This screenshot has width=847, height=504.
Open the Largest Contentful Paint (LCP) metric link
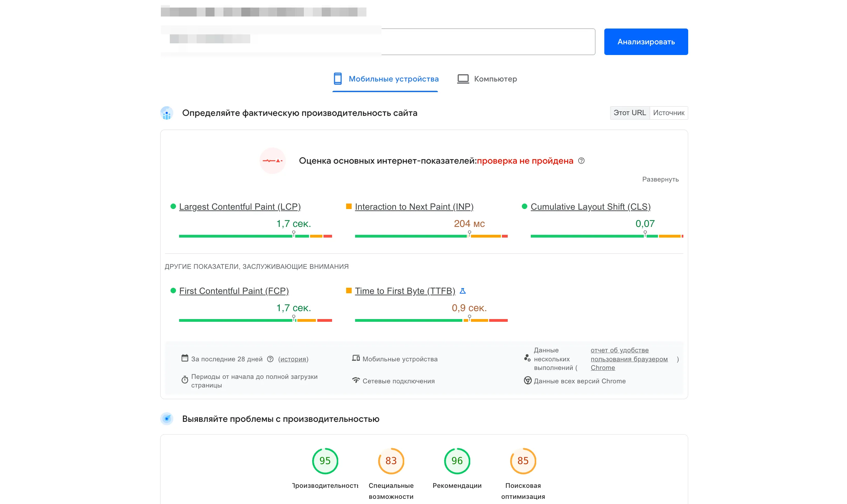[240, 207]
